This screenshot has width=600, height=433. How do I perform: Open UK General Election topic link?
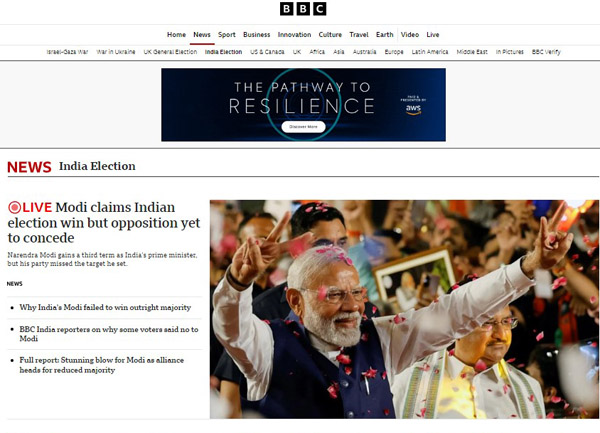coord(170,52)
